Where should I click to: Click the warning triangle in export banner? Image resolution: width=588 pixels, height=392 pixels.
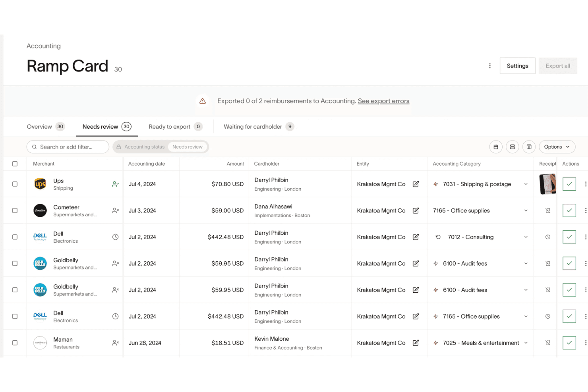[x=203, y=101]
